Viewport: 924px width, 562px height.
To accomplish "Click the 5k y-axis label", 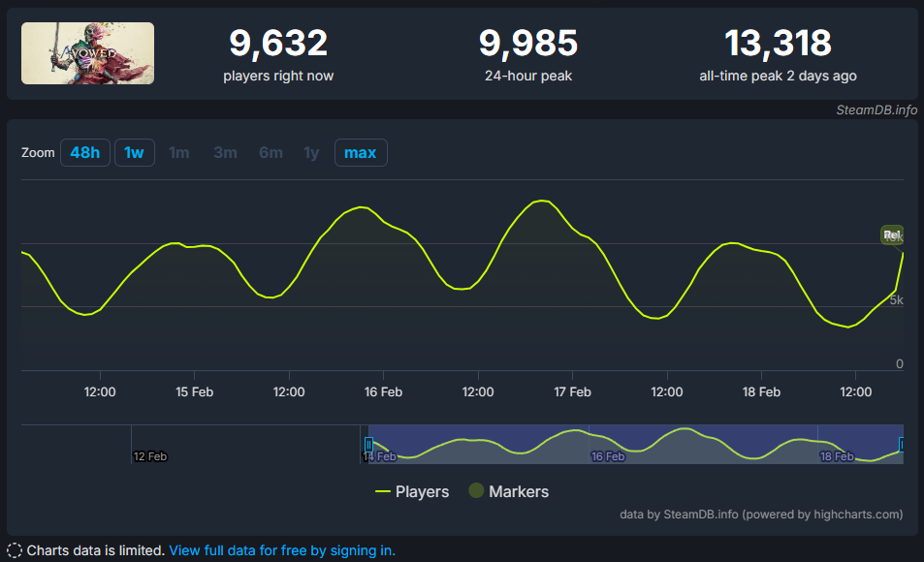I will [x=896, y=299].
